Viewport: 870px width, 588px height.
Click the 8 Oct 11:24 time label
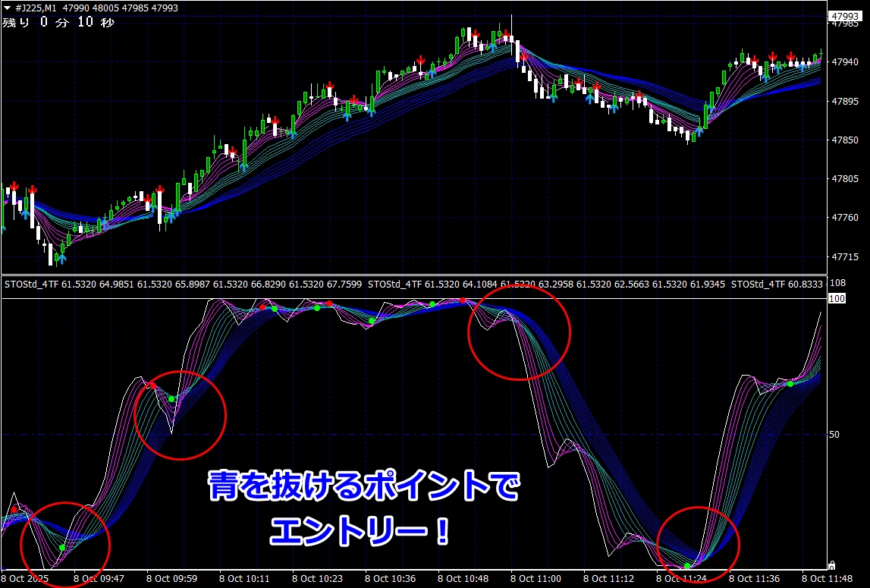click(680, 578)
